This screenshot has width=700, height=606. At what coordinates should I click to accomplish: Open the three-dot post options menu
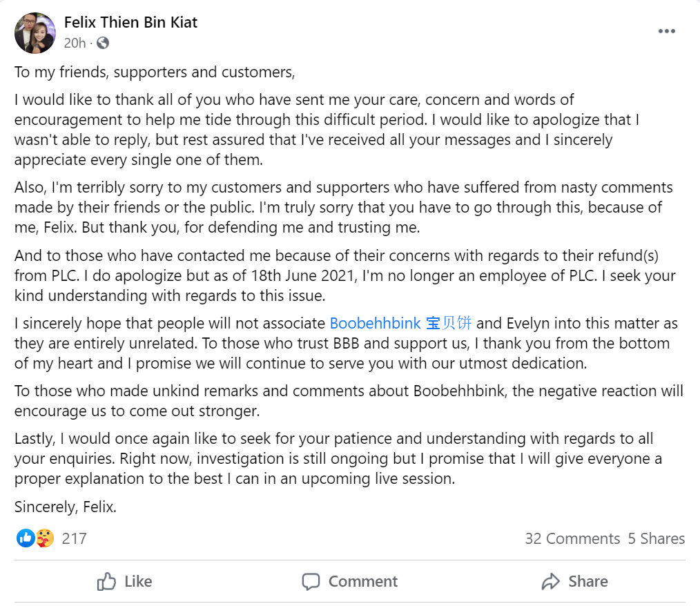click(666, 31)
